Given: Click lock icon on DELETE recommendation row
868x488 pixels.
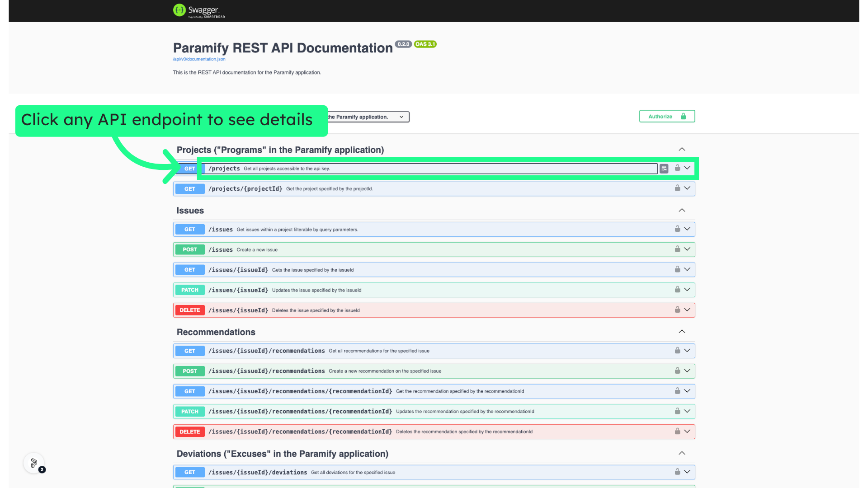Looking at the screenshot, I should pyautogui.click(x=677, y=431).
